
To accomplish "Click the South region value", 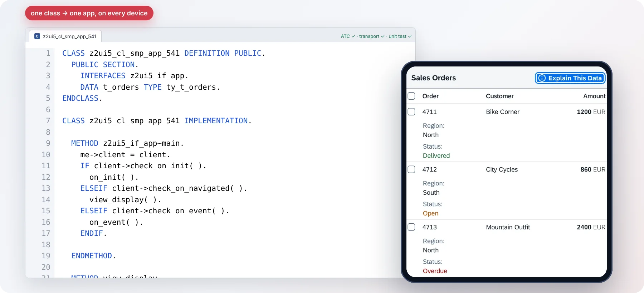I will click(x=431, y=193).
